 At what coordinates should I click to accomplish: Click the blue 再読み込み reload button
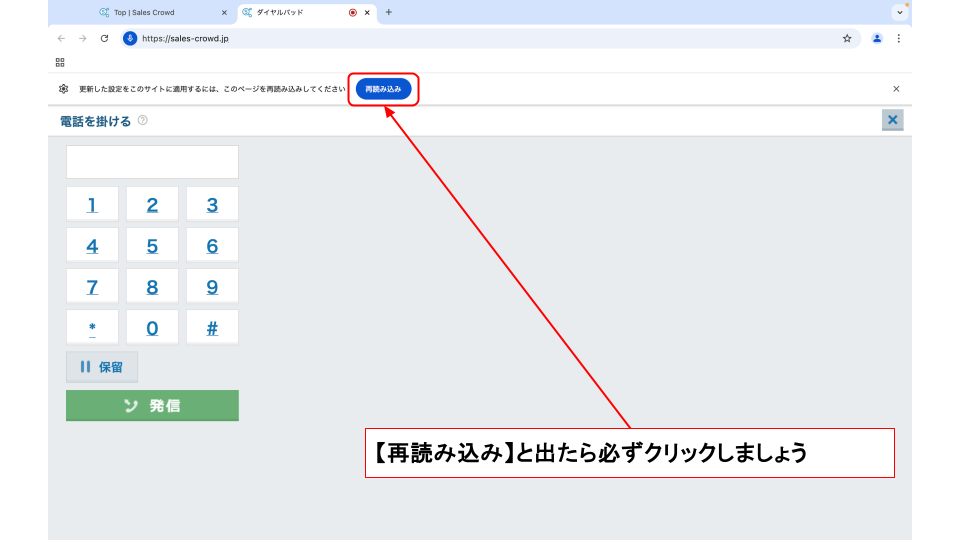click(383, 89)
